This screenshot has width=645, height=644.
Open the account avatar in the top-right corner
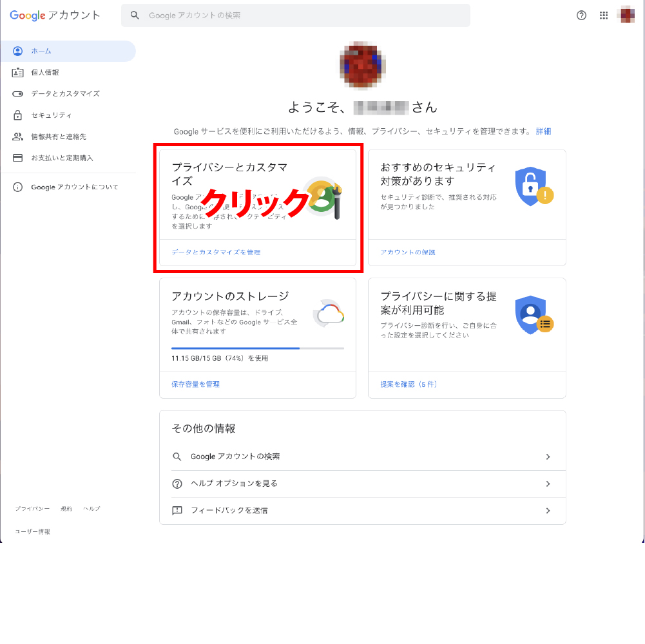tap(627, 15)
